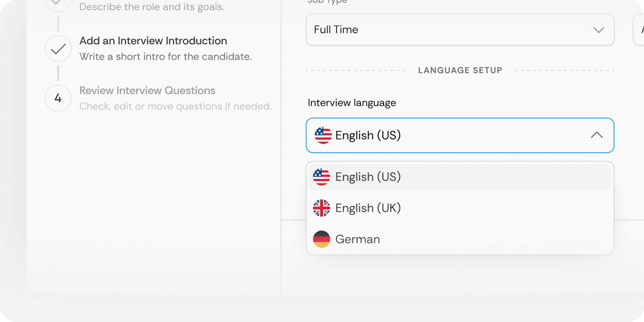Go to Review Interview Questions step
Image resolution: width=644 pixels, height=322 pixels.
click(x=147, y=91)
